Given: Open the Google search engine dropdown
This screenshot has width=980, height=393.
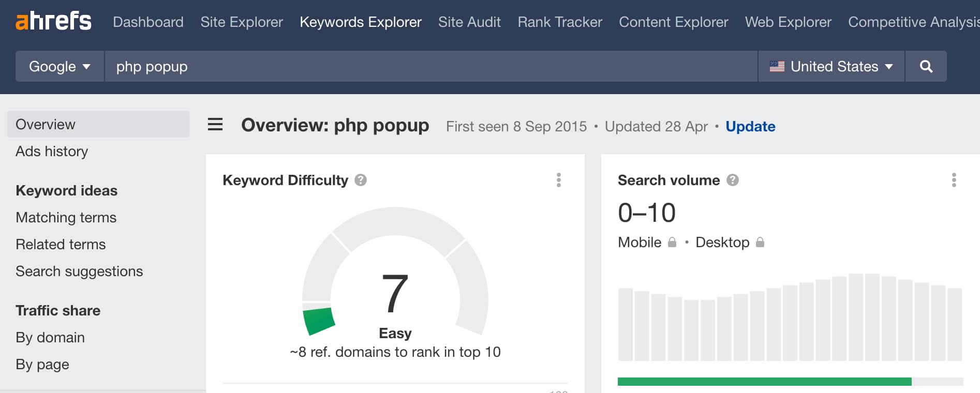Looking at the screenshot, I should 60,66.
